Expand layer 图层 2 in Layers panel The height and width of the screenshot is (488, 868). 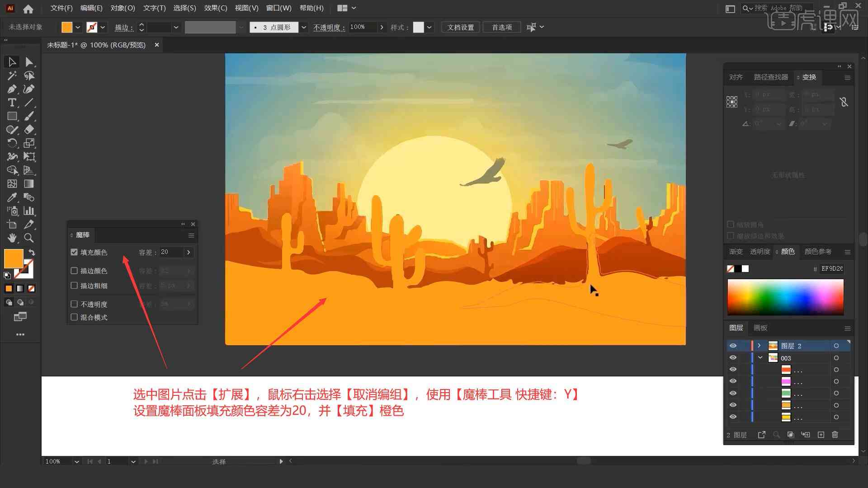point(758,346)
